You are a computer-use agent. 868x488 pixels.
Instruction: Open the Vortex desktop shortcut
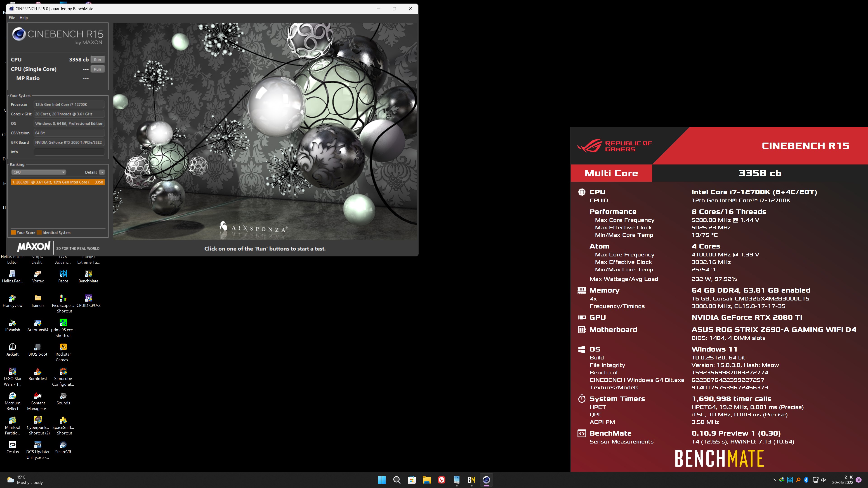coord(38,277)
